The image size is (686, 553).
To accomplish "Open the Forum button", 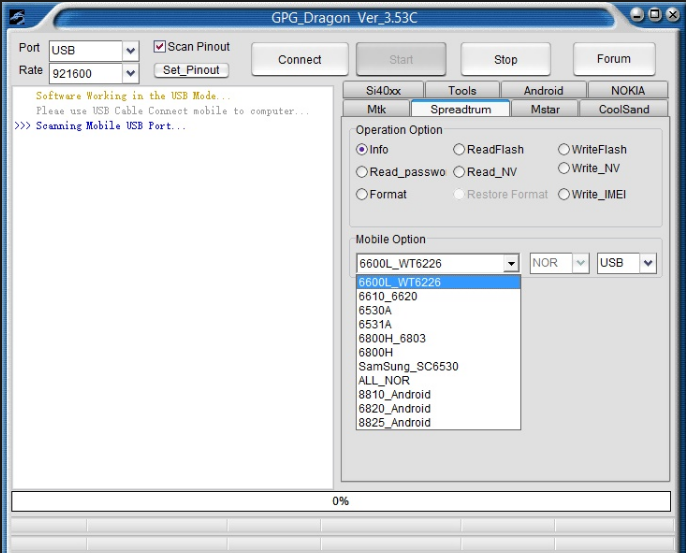I will pyautogui.click(x=614, y=59).
